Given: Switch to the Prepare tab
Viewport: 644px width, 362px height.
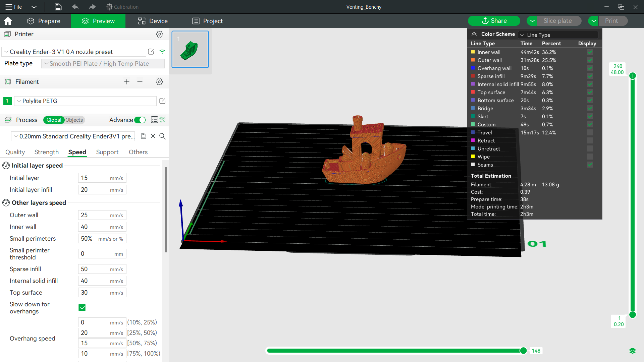Looking at the screenshot, I should coord(44,21).
